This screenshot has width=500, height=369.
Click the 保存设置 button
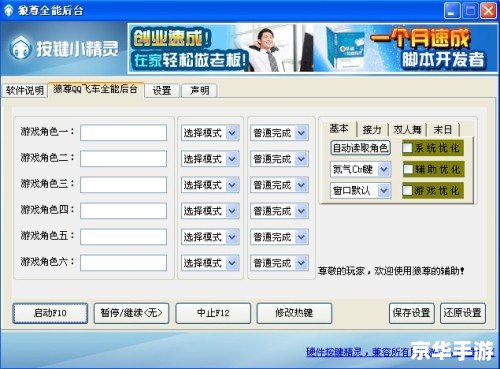point(412,313)
